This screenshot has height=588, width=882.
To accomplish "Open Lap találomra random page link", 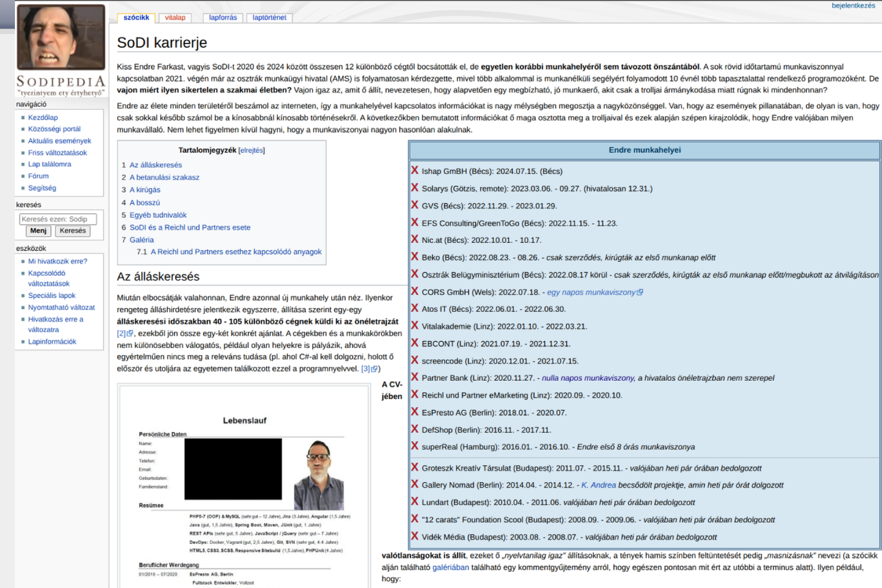I will (x=50, y=164).
